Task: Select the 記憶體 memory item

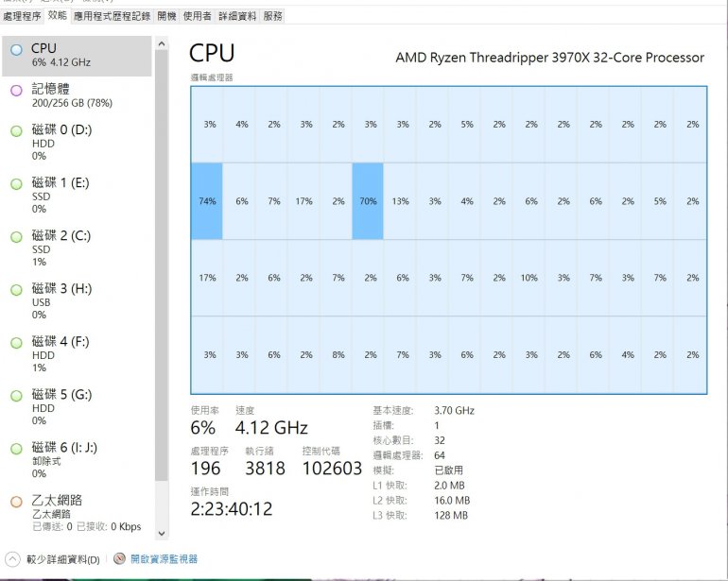Action: tap(76, 96)
